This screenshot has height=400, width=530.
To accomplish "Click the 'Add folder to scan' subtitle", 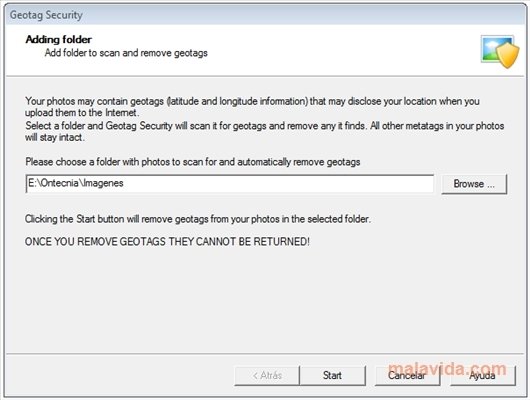I will click(126, 53).
